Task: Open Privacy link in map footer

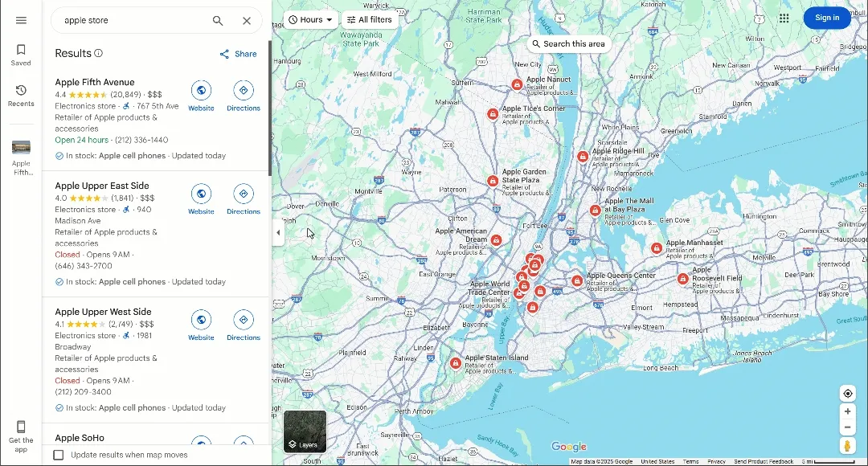Action: point(716,461)
